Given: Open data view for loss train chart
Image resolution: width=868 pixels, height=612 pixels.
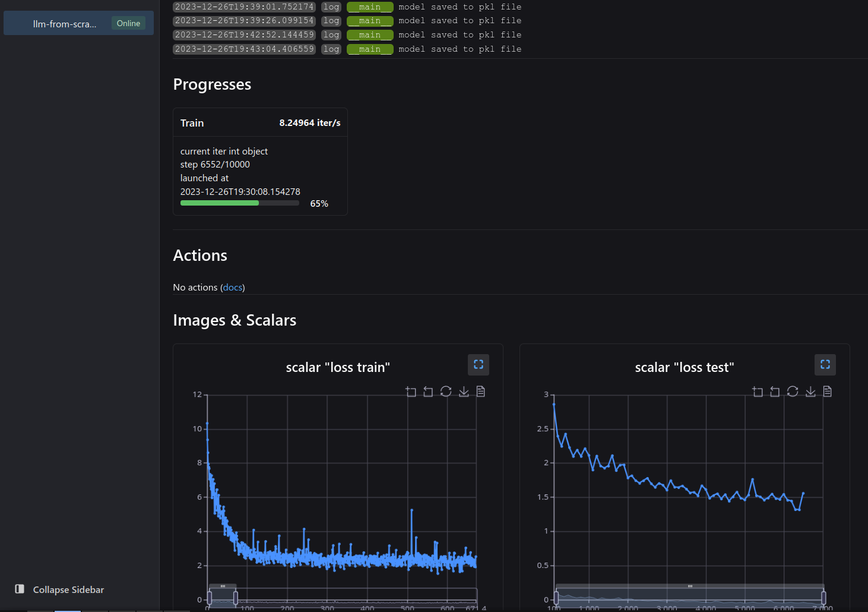Looking at the screenshot, I should click(481, 392).
